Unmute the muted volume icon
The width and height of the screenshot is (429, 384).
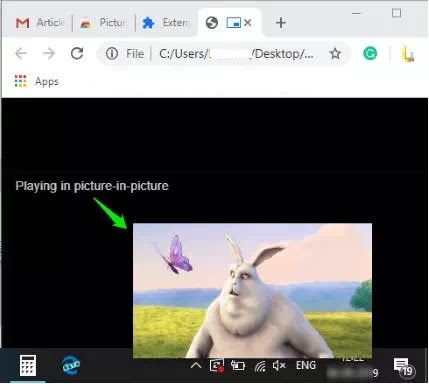(x=279, y=366)
